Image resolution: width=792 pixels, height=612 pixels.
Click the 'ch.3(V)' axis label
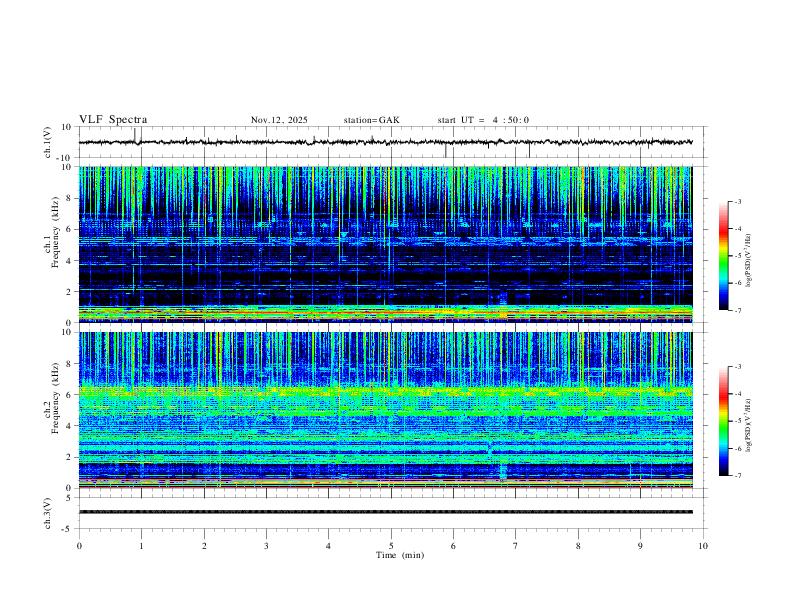[48, 514]
